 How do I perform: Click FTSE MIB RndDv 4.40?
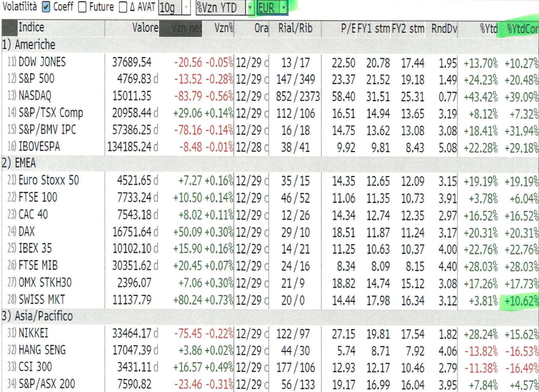coord(448,266)
